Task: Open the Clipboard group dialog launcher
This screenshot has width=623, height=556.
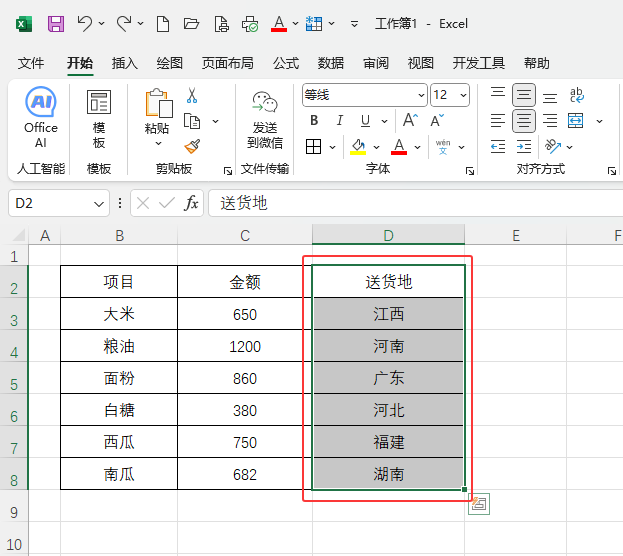Action: point(228,171)
